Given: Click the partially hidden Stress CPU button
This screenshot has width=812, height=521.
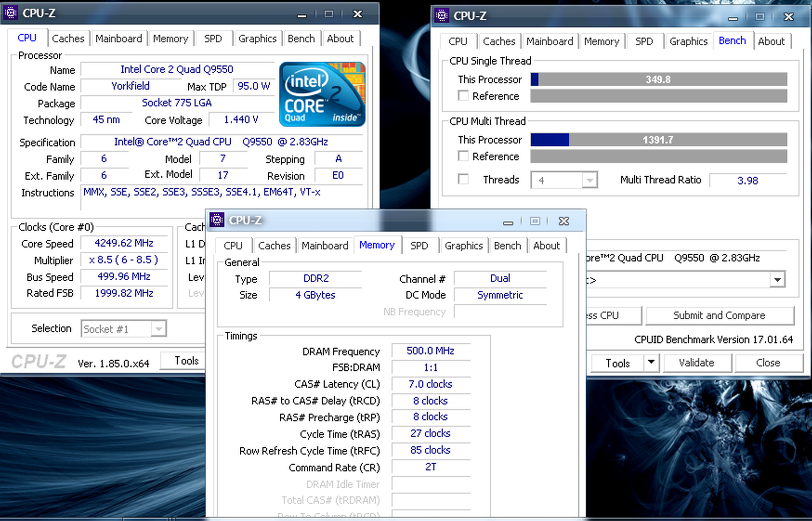Looking at the screenshot, I should [x=613, y=315].
